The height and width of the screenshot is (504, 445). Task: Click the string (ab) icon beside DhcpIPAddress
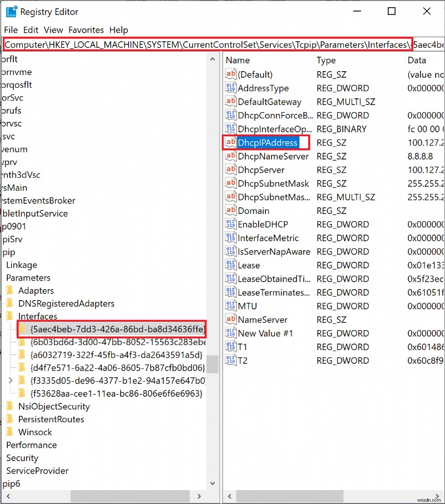click(x=231, y=142)
